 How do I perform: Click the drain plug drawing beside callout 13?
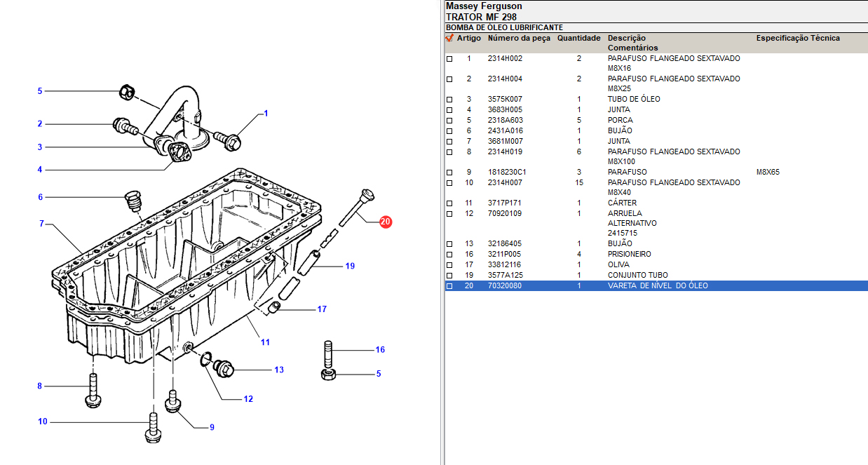coord(224,366)
